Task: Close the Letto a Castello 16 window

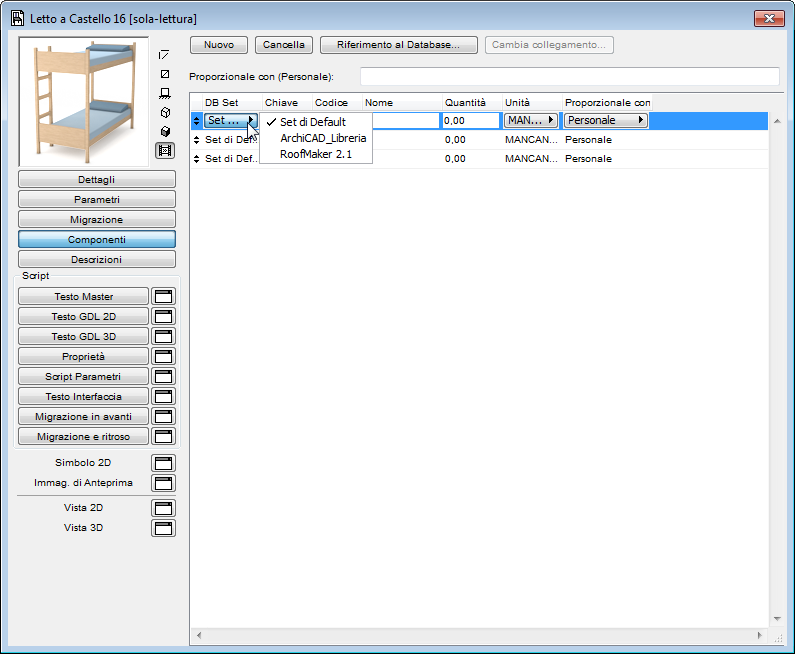Action: (769, 19)
